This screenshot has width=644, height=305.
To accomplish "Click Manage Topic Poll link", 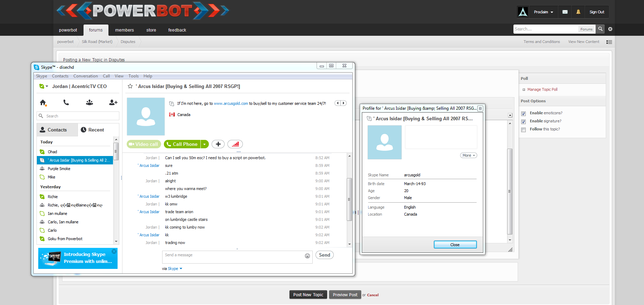I will point(542,89).
